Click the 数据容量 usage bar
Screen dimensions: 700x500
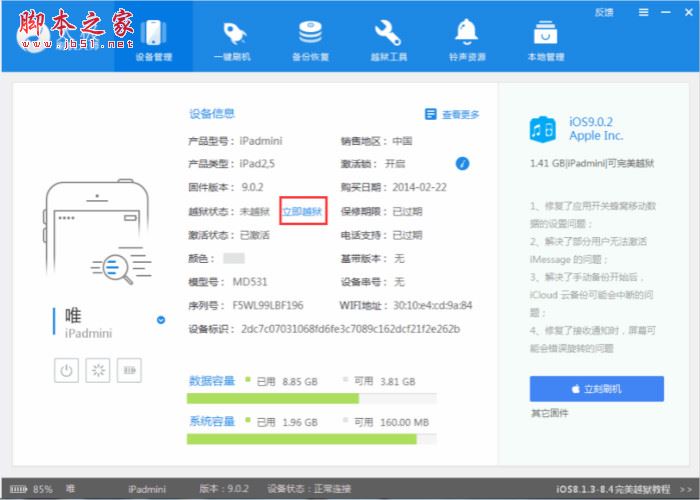pyautogui.click(x=312, y=398)
